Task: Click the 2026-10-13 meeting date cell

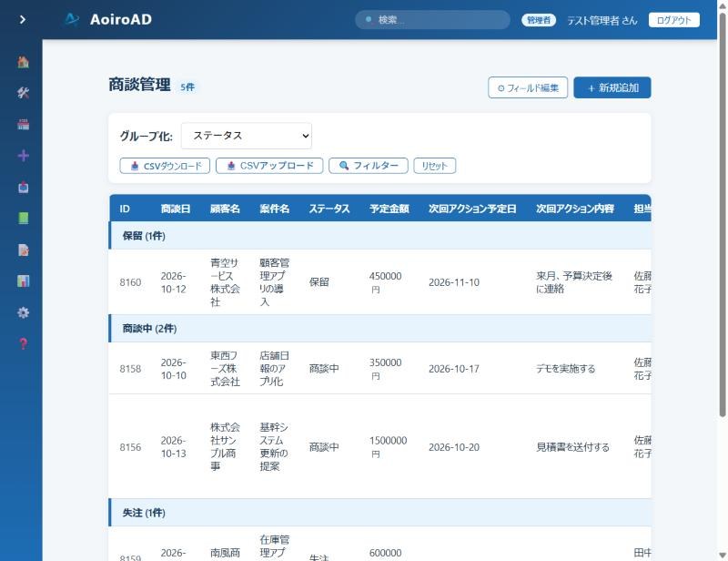Action: point(174,446)
